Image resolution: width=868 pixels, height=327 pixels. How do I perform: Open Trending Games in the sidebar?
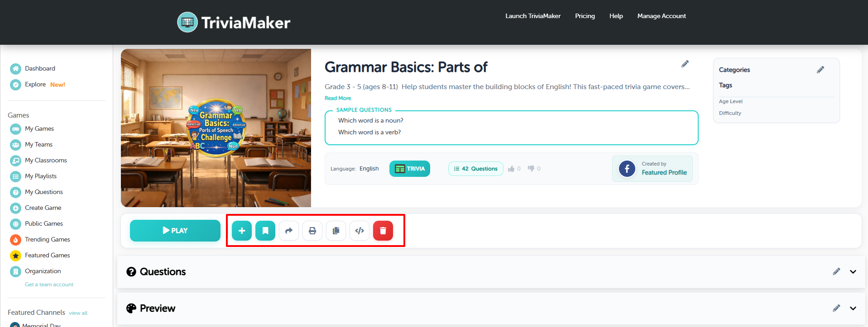tap(47, 240)
